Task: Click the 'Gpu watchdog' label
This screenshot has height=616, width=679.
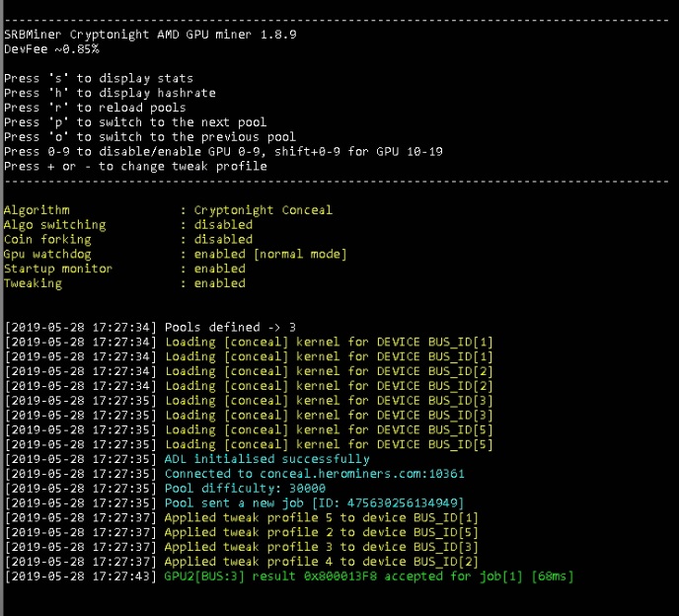Action: coord(47,255)
